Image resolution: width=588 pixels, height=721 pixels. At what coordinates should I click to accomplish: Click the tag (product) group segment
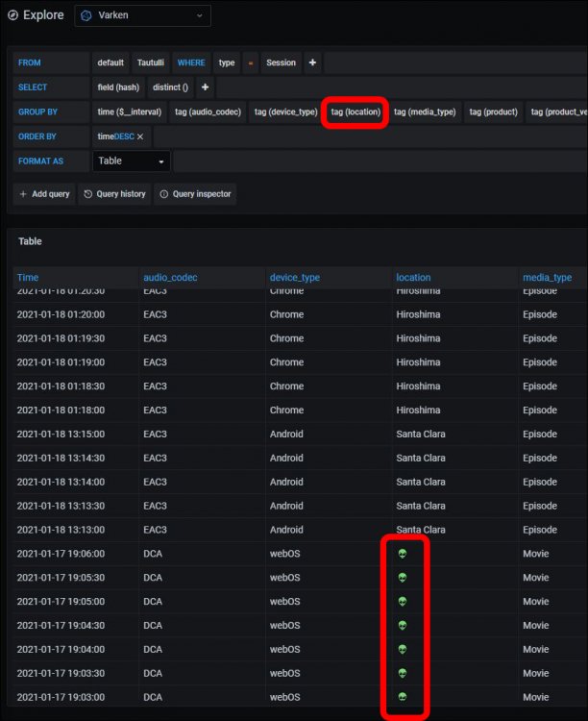(493, 112)
